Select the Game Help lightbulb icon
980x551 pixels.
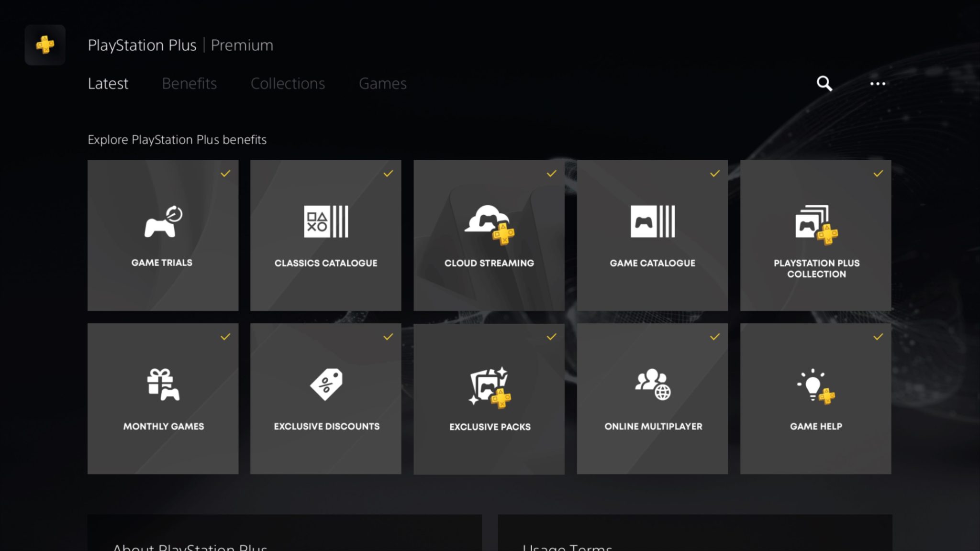[x=816, y=386]
